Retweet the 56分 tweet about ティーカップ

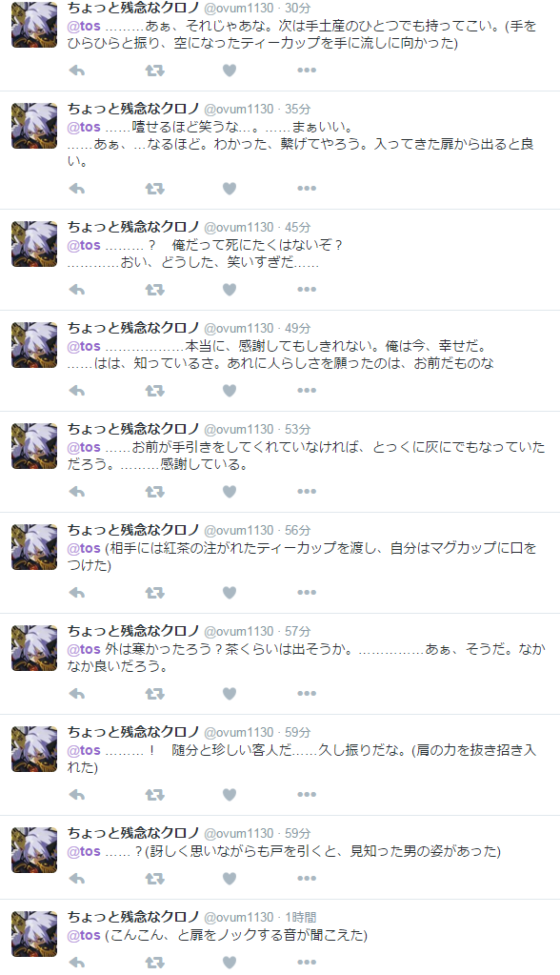coord(154,593)
